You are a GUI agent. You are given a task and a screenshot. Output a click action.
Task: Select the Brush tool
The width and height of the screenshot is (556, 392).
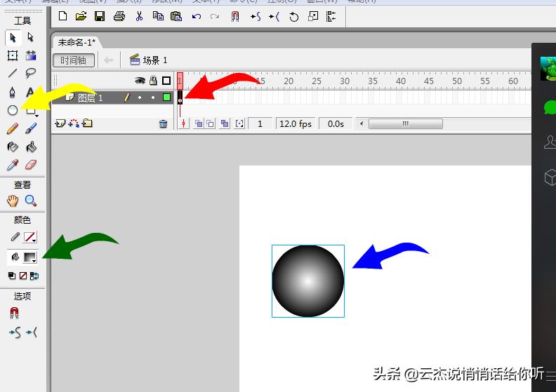point(31,128)
